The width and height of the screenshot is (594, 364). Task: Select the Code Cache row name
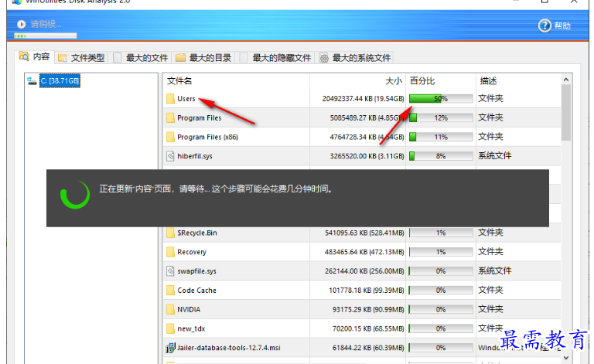click(196, 291)
